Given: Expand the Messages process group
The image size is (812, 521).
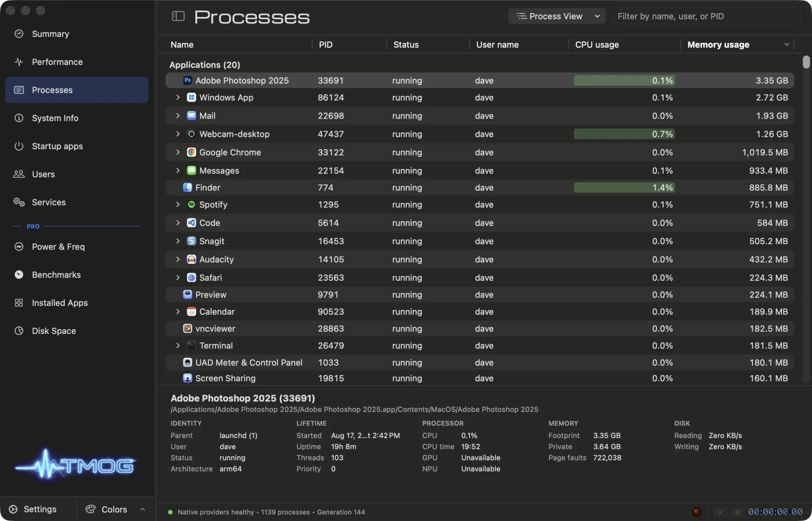Looking at the screenshot, I should point(178,170).
